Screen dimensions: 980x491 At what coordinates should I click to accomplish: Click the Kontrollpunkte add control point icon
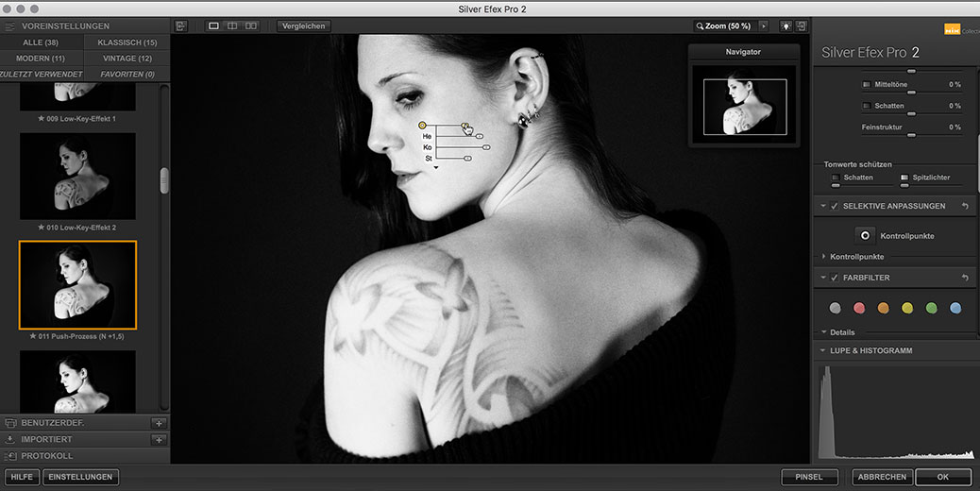click(x=865, y=235)
